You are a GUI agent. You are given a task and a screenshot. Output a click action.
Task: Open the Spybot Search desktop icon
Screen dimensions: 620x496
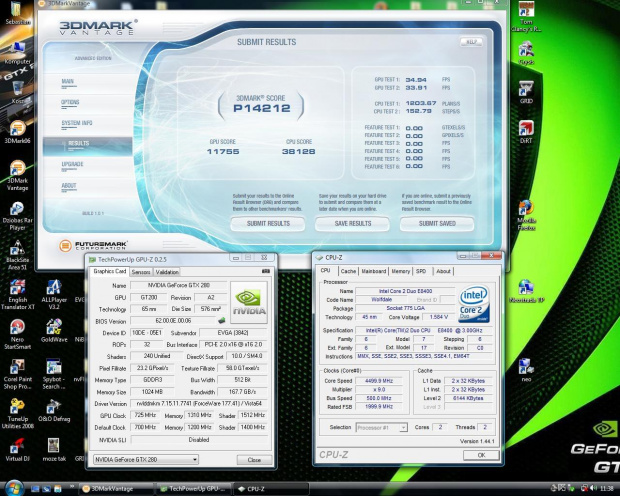coord(54,374)
